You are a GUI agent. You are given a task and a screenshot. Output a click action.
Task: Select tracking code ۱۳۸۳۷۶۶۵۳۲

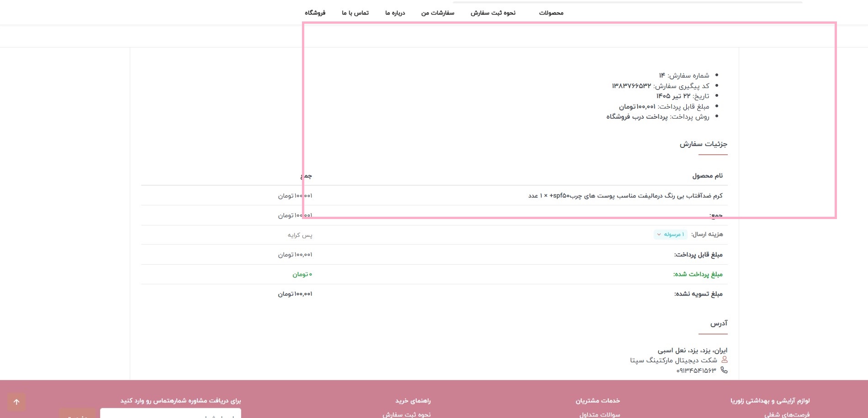click(631, 86)
